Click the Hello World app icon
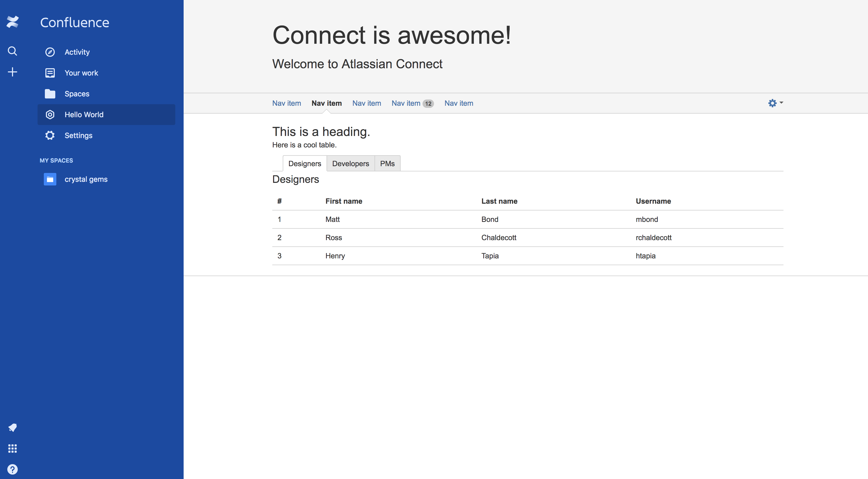 [x=50, y=114]
